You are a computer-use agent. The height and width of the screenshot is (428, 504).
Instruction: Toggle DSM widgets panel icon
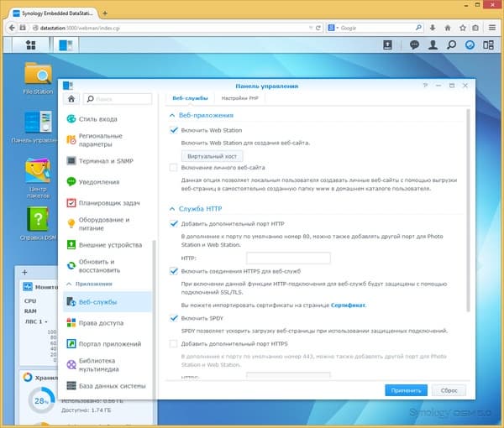point(488,45)
